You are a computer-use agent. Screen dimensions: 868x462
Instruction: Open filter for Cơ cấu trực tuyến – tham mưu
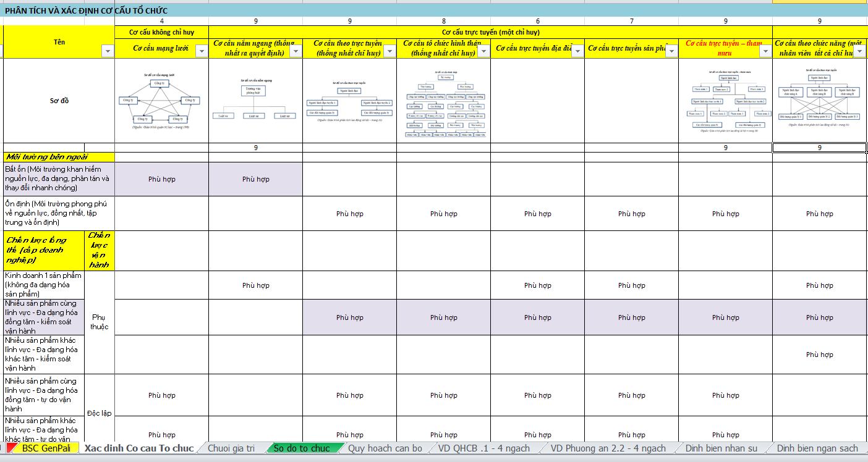[765, 52]
